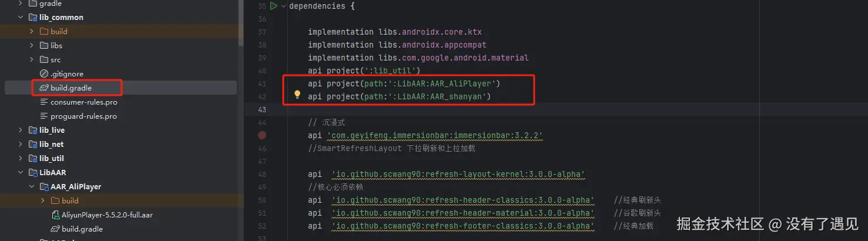Expand the lib_util module
This screenshot has height=241, width=868.
coord(21,158)
